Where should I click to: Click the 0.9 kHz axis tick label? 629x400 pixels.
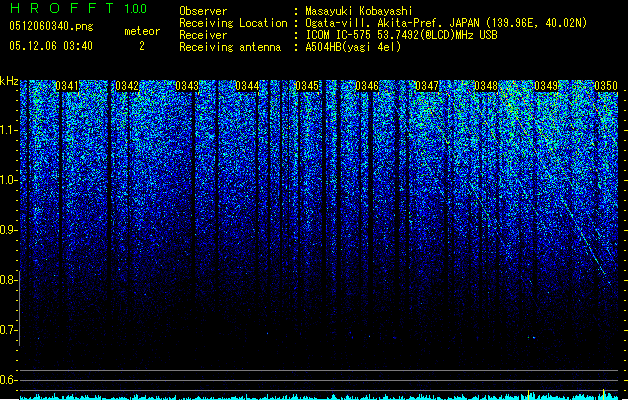click(8, 230)
